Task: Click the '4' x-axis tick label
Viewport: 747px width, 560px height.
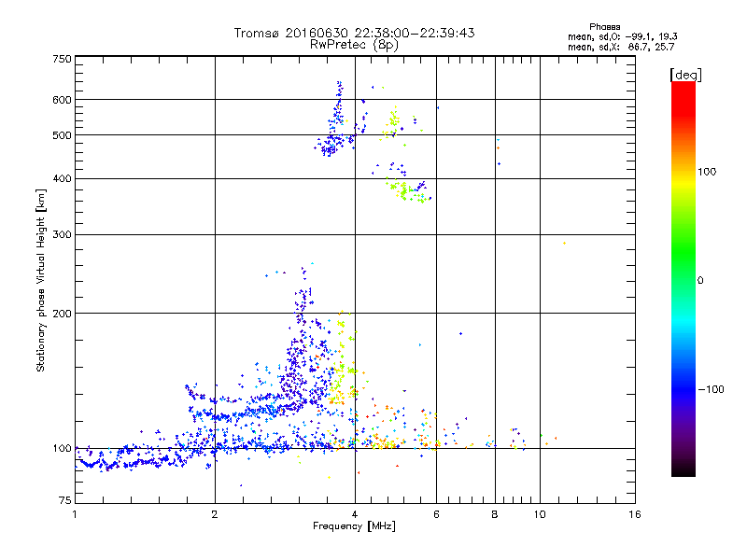Action: coord(355,514)
